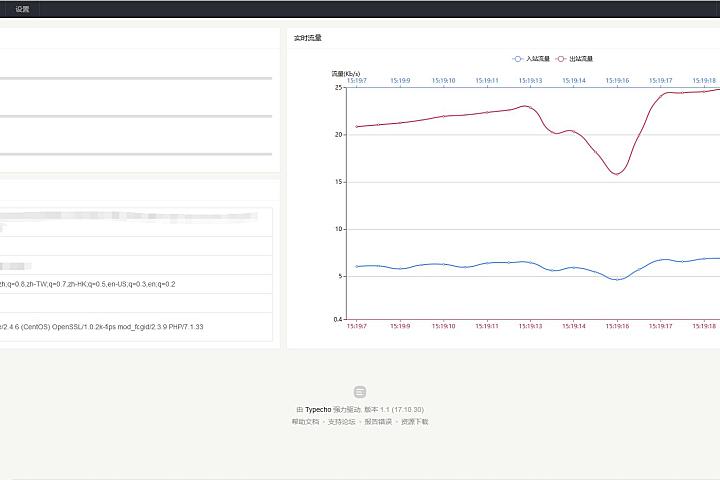Open the 帮助文档 footer link
720x480 pixels.
(304, 422)
